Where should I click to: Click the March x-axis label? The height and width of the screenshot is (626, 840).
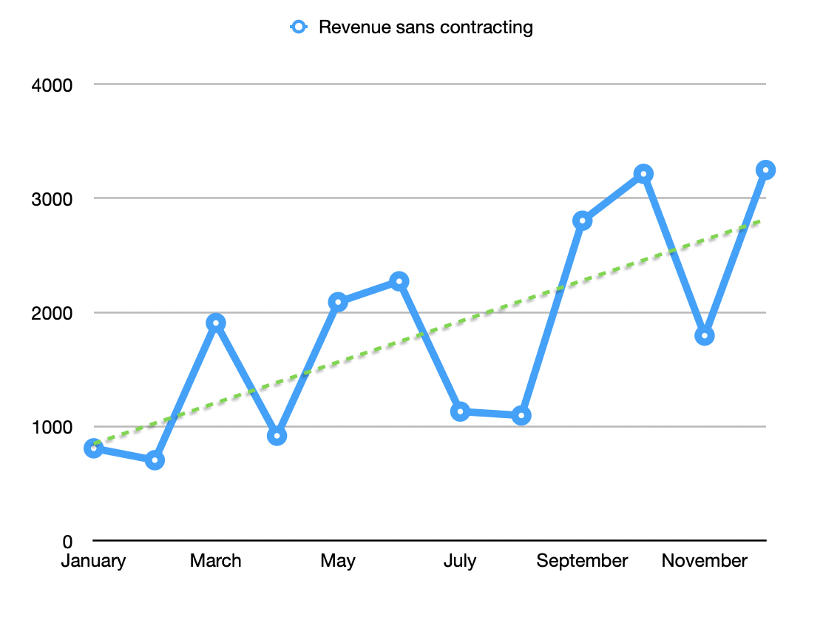tap(215, 561)
